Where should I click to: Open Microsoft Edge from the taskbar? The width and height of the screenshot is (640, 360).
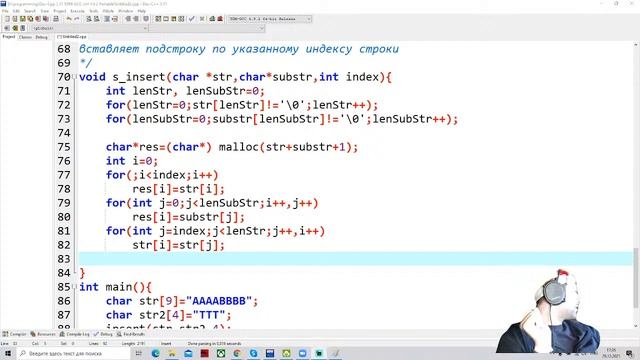coord(156,353)
